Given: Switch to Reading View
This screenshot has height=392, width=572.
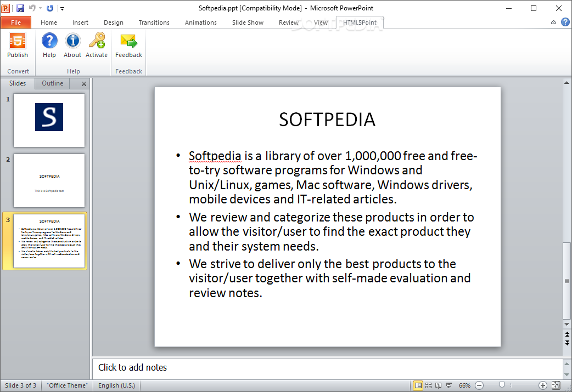Looking at the screenshot, I should [439, 385].
